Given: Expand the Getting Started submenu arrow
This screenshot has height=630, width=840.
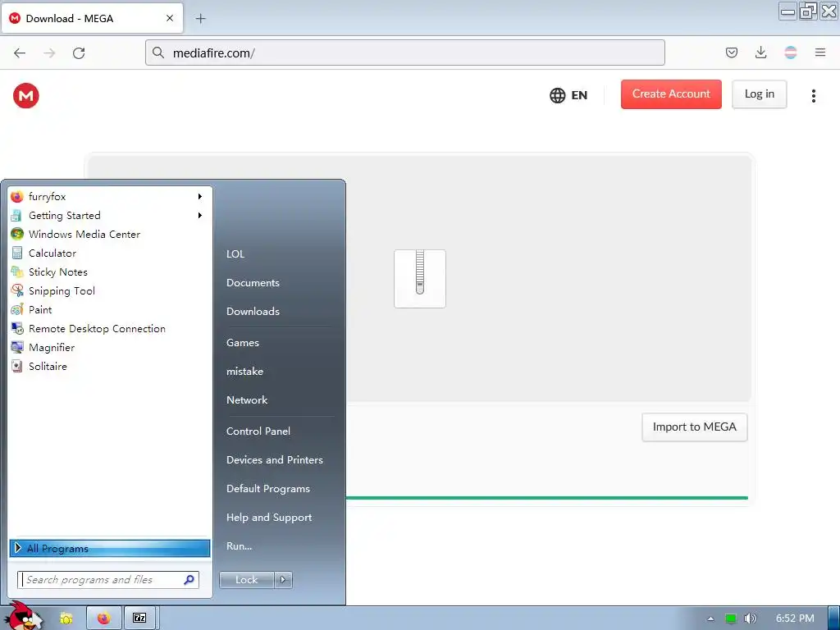Looking at the screenshot, I should point(200,216).
